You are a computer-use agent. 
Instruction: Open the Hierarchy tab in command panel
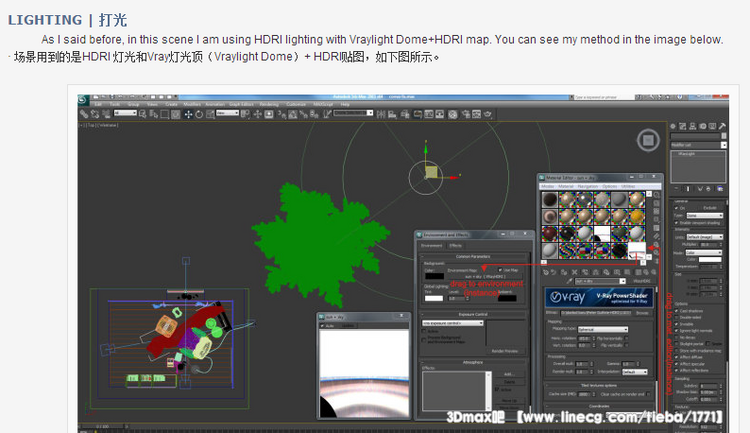[x=693, y=126]
